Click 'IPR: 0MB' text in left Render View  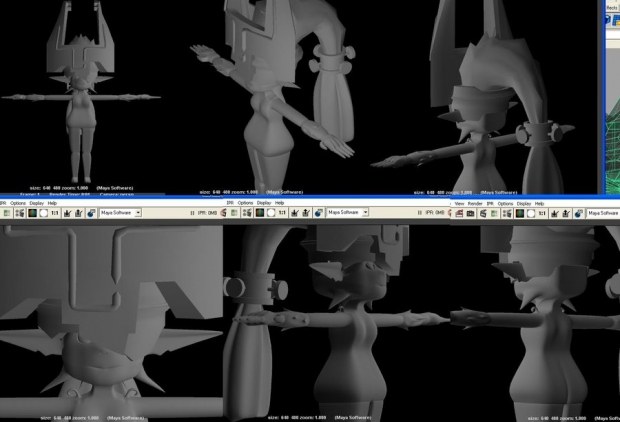[x=207, y=213]
